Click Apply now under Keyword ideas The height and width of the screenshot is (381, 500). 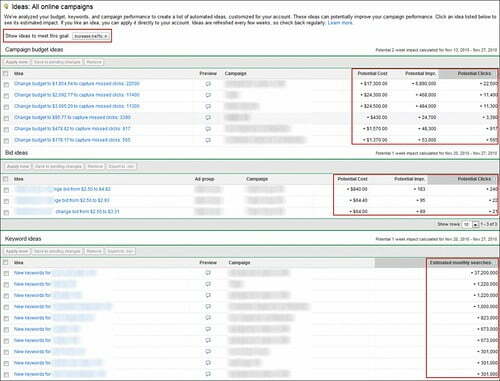coord(17,251)
